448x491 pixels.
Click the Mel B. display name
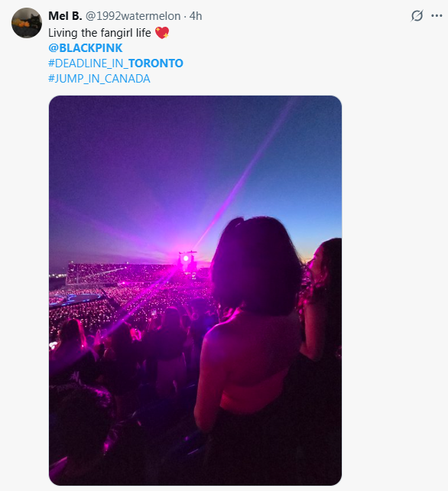tap(65, 16)
